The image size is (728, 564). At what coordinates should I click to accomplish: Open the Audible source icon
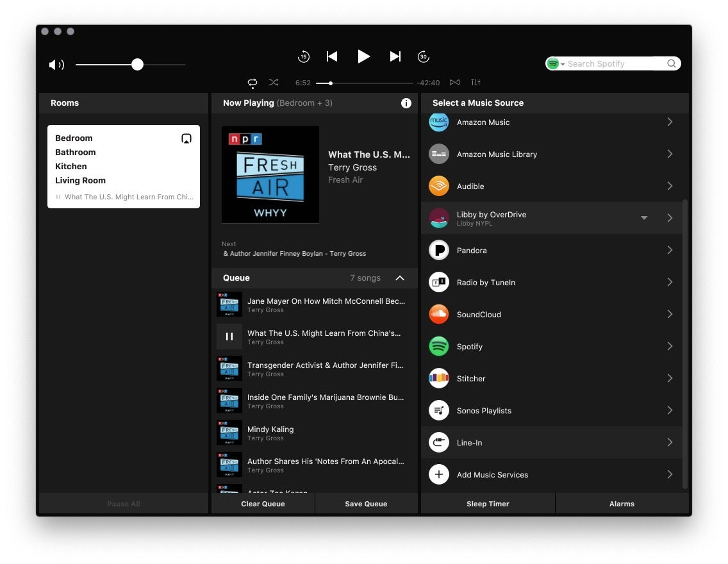[439, 186]
